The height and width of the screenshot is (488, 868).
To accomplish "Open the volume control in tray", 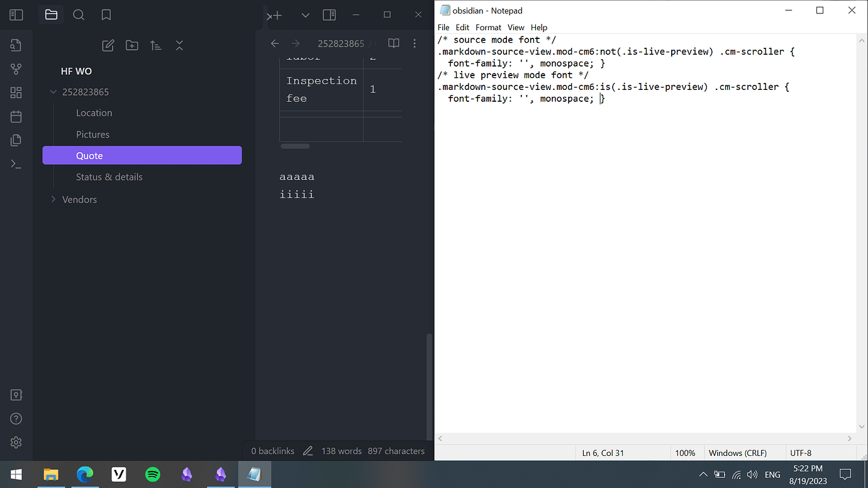I will point(752,474).
